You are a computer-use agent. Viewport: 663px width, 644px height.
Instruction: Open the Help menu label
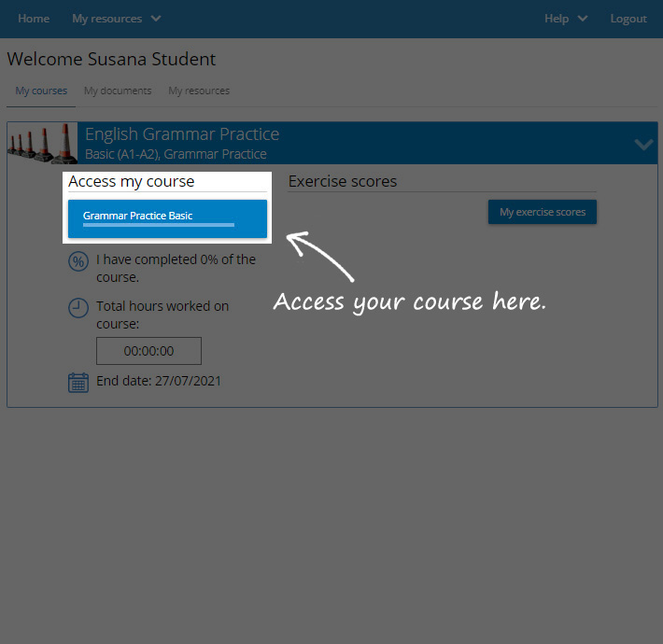coord(557,19)
